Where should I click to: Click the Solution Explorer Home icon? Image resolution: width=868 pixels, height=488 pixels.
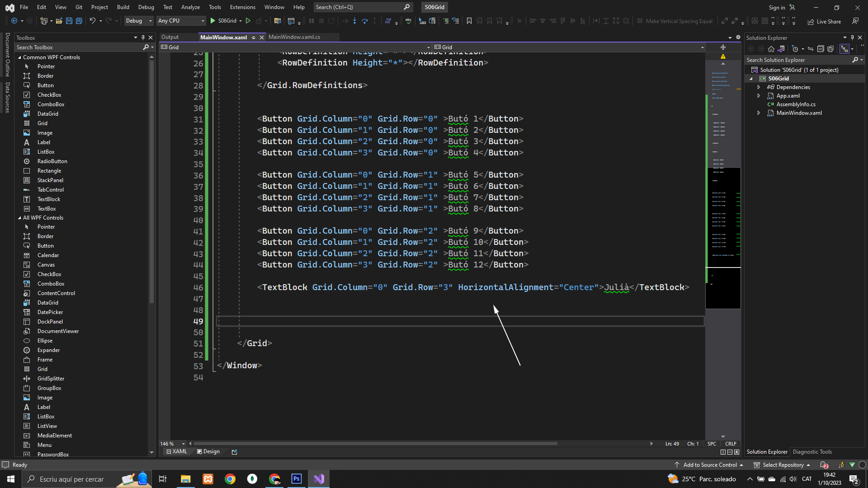pos(771,49)
